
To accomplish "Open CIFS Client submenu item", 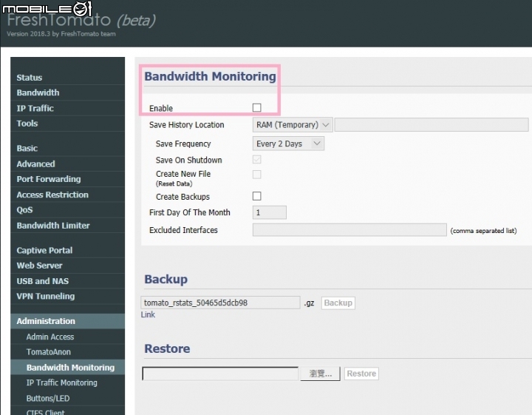I will [x=67, y=411].
